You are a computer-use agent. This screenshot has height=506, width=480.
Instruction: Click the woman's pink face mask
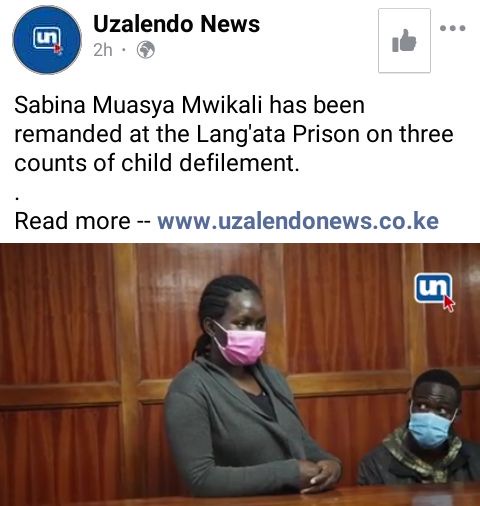242,347
